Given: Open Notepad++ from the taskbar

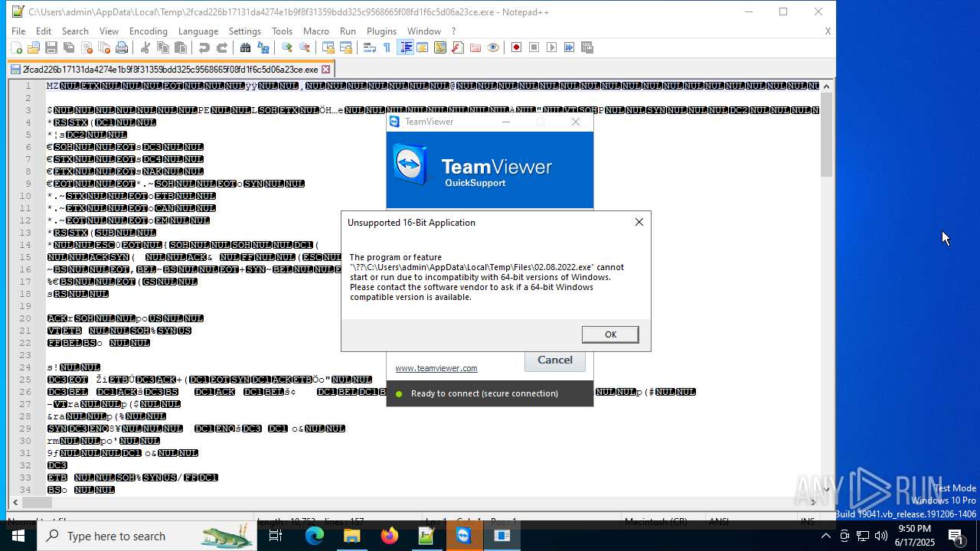Looking at the screenshot, I should click(426, 536).
